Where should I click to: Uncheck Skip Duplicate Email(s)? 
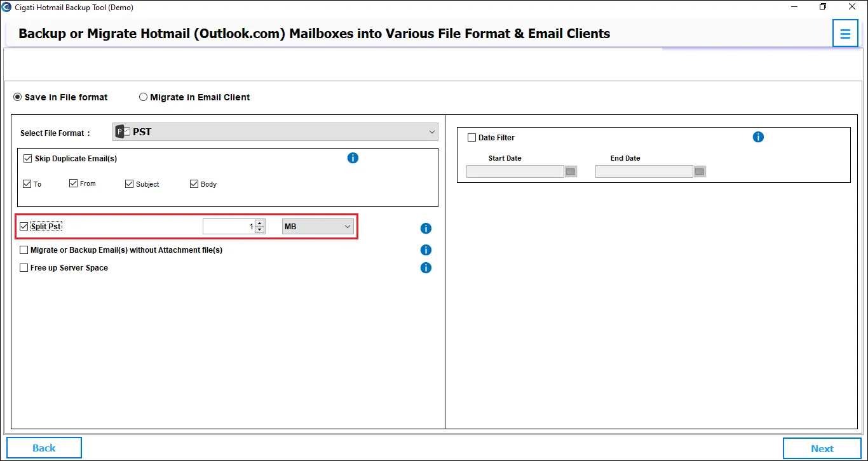pyautogui.click(x=27, y=158)
